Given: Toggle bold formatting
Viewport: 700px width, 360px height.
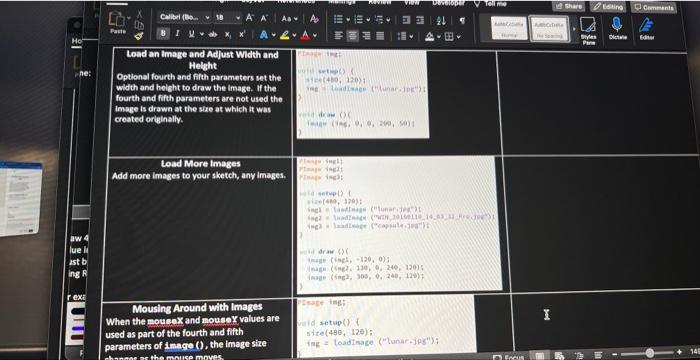Looking at the screenshot, I should tap(164, 33).
